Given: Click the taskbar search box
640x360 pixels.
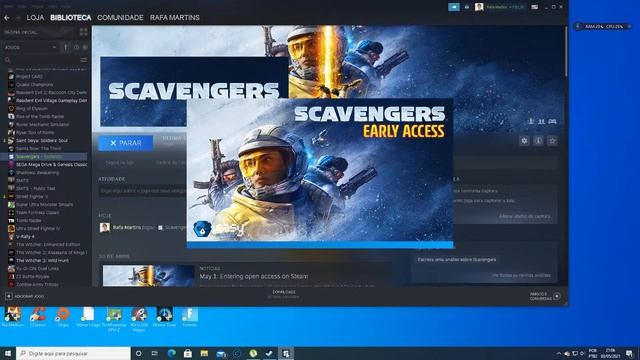Looking at the screenshot, I should coord(73,353).
